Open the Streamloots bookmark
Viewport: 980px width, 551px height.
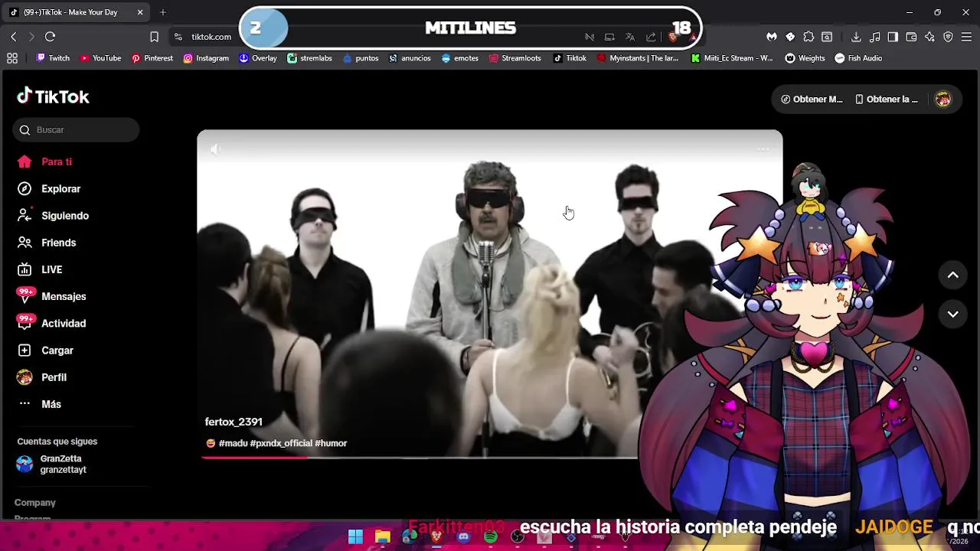(514, 58)
